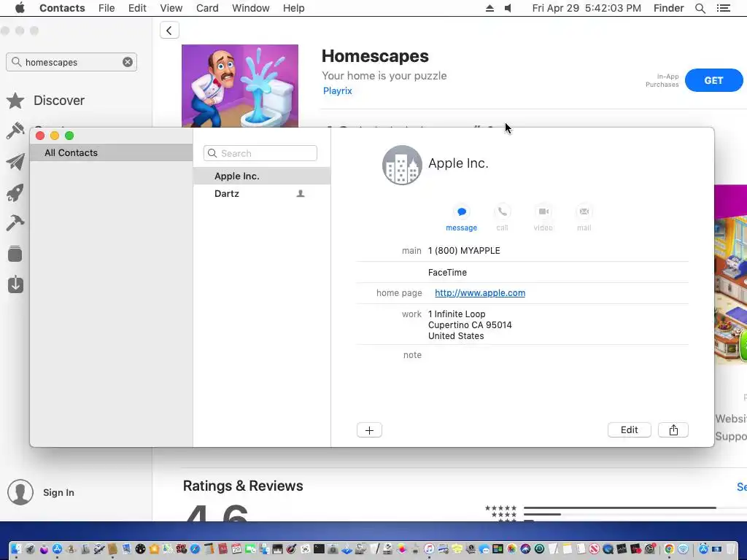
Task: Open Terminal from the Dock
Action: point(319,549)
